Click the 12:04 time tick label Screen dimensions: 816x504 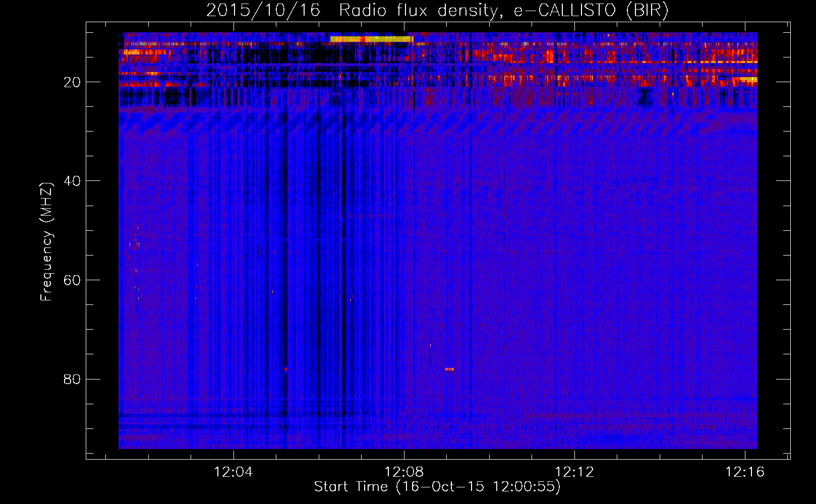tap(234, 472)
